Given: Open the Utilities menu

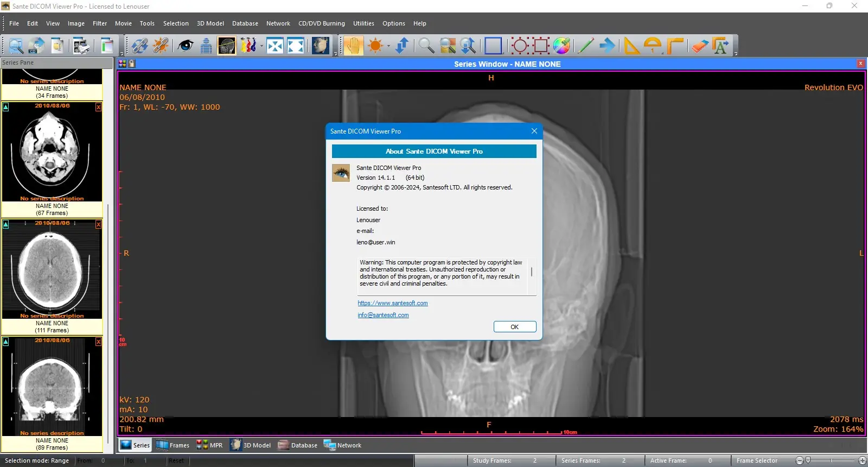Looking at the screenshot, I should tap(363, 23).
